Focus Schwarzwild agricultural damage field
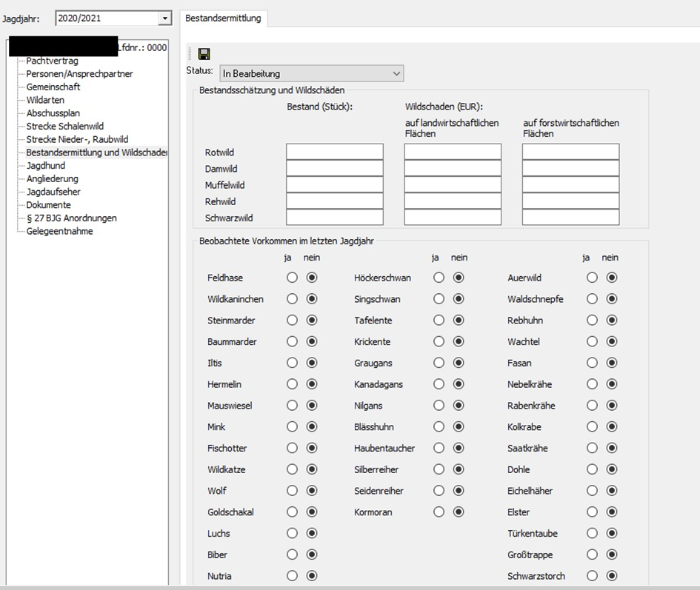700x590 pixels. pyautogui.click(x=452, y=218)
